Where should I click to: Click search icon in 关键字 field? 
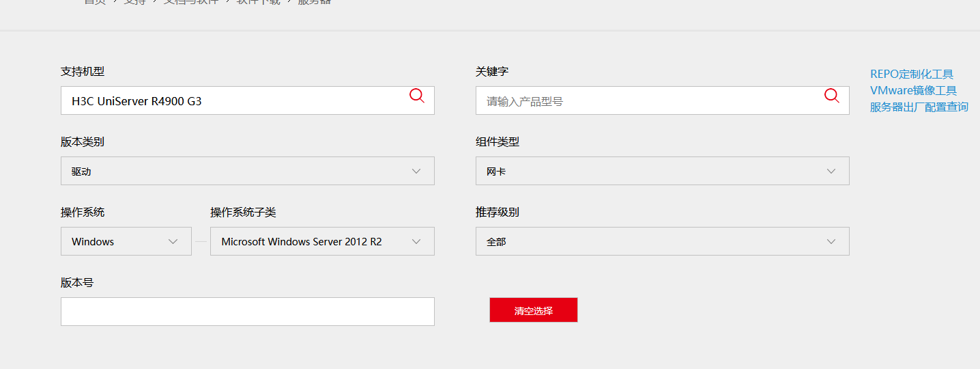[832, 96]
